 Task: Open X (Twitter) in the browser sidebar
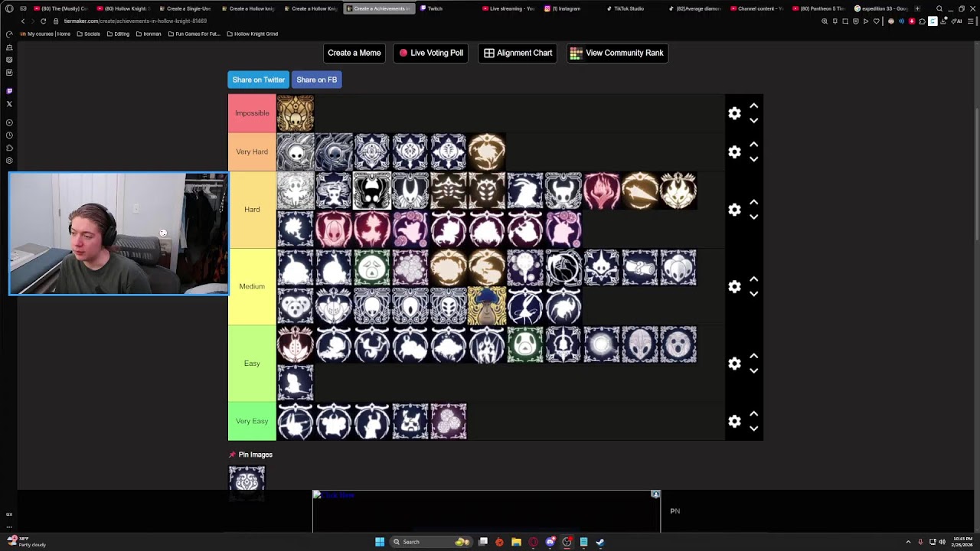tap(9, 103)
